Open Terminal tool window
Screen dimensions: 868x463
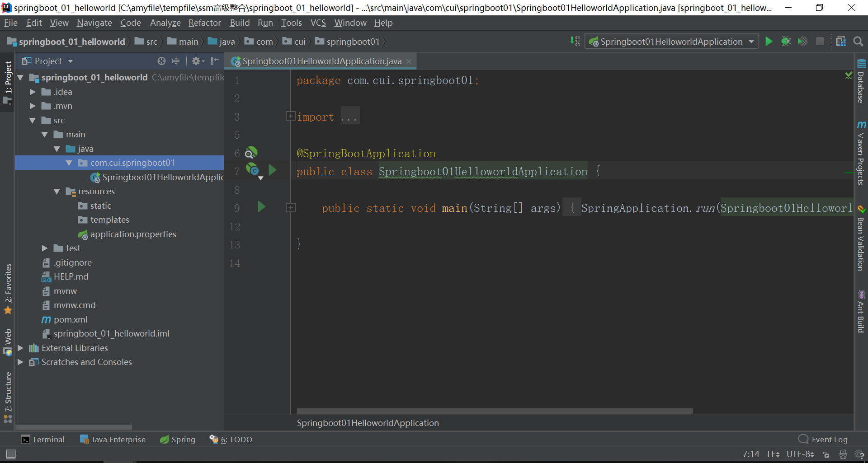pos(43,440)
